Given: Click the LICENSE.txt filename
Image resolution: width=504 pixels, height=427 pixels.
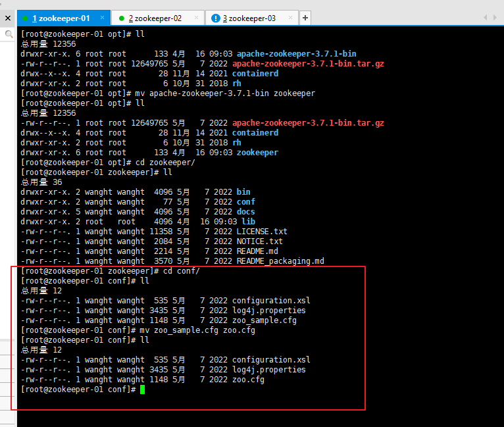Looking at the screenshot, I should coord(262,232).
